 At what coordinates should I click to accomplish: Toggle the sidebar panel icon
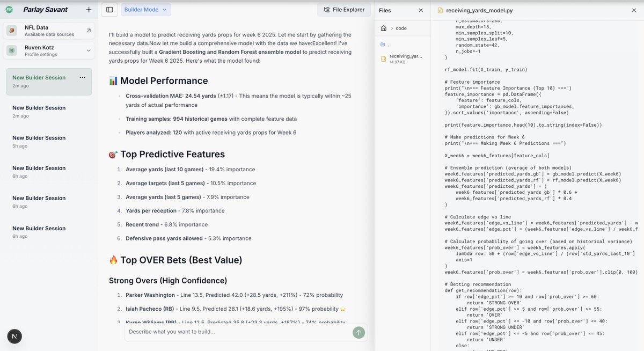point(109,10)
